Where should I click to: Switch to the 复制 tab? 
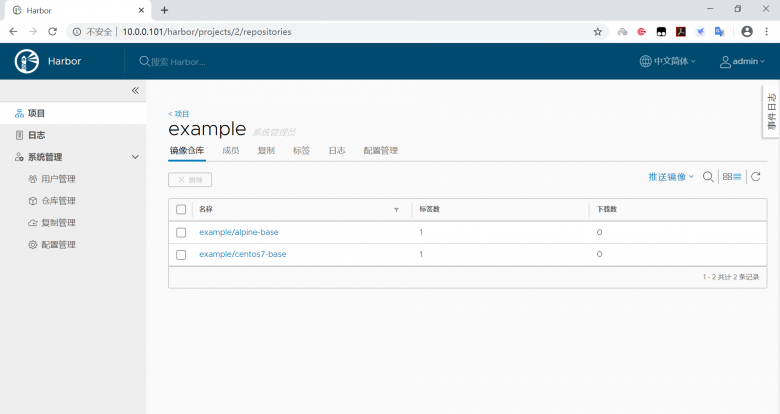click(266, 151)
